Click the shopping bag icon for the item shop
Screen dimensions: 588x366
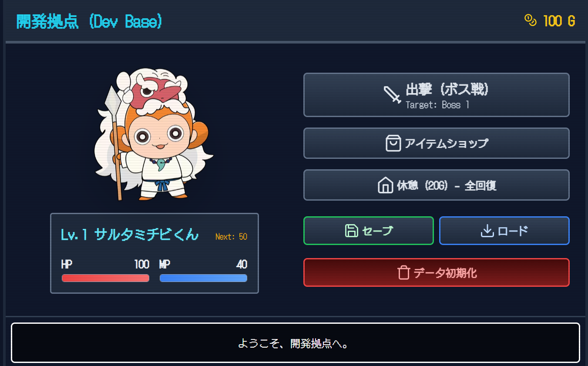tap(393, 143)
